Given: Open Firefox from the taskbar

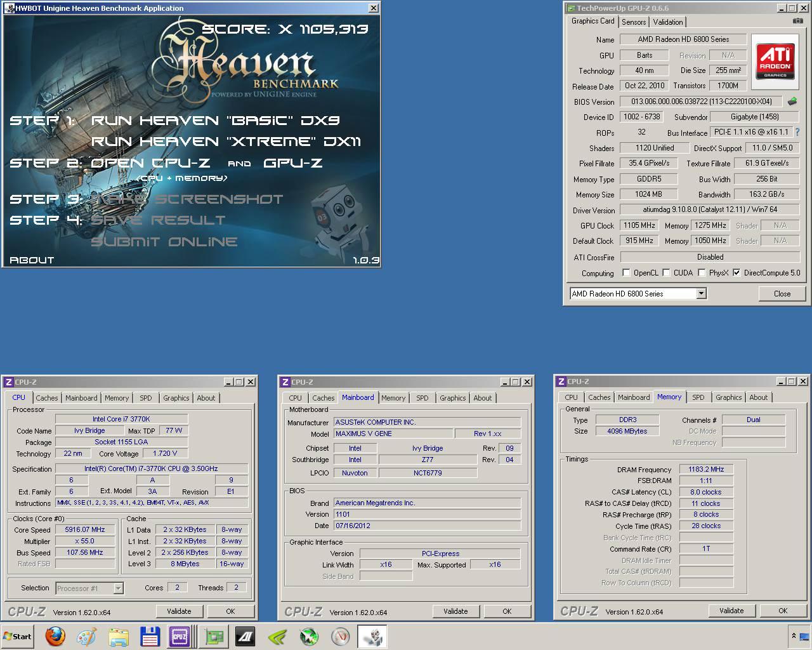Looking at the screenshot, I should 55,636.
